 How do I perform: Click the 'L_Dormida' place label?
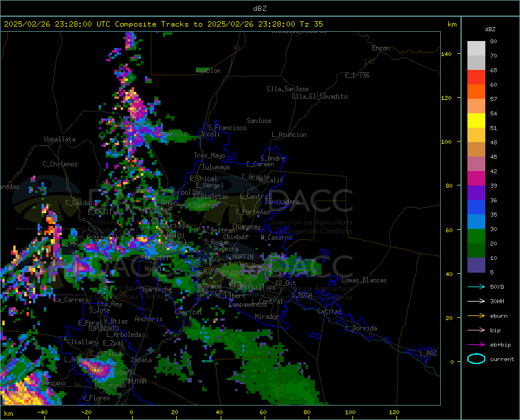point(361,328)
